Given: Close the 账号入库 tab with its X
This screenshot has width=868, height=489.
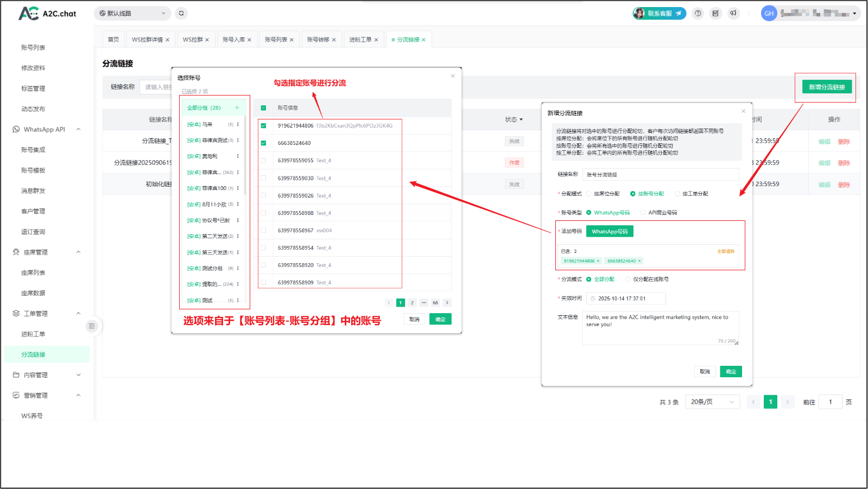Looking at the screenshot, I should point(249,40).
